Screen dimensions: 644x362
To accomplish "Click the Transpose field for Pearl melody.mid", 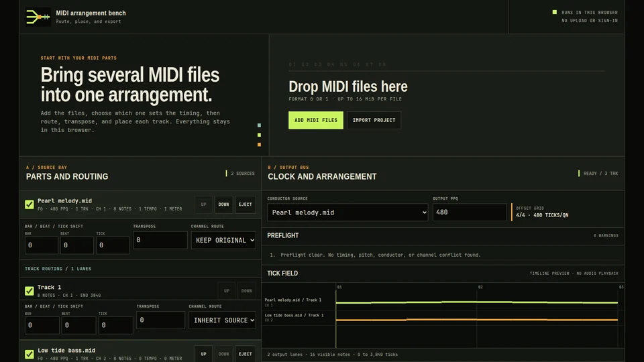I will (x=160, y=240).
